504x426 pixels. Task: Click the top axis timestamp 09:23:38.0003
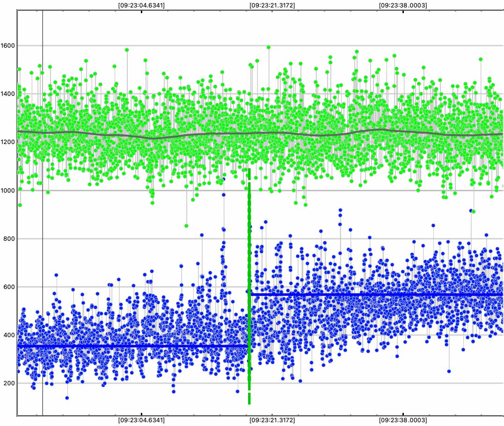click(403, 5)
